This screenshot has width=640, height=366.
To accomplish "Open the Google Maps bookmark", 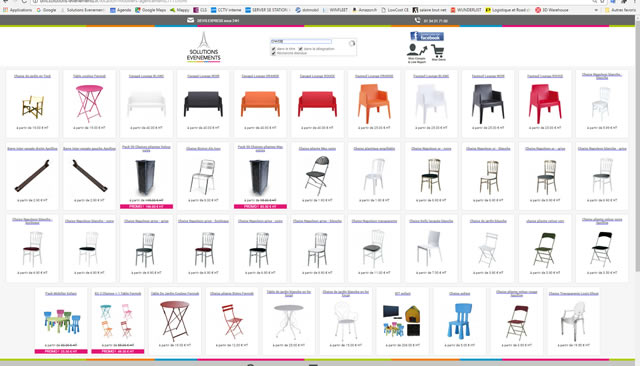I will pos(151,10).
